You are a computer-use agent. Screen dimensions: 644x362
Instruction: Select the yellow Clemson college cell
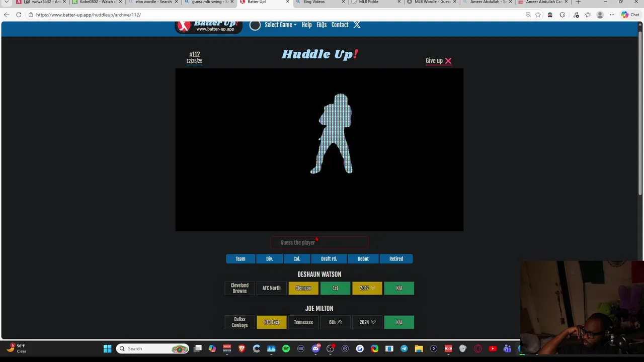(x=303, y=288)
